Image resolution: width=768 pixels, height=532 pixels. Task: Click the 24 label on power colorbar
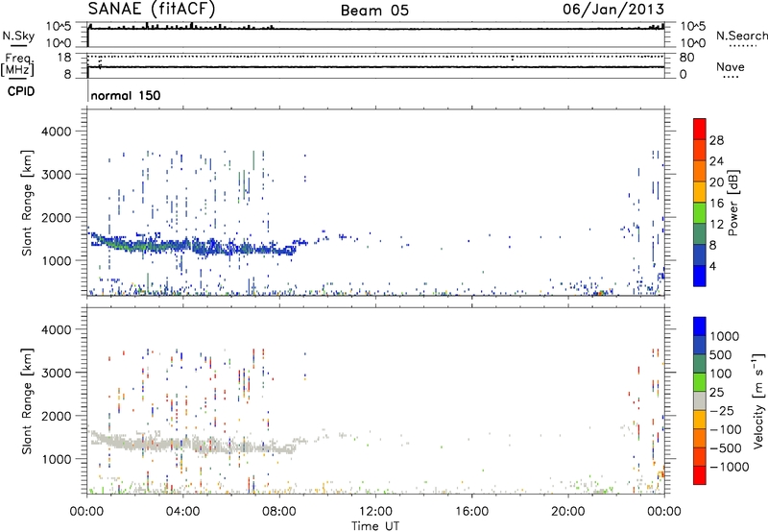716,161
